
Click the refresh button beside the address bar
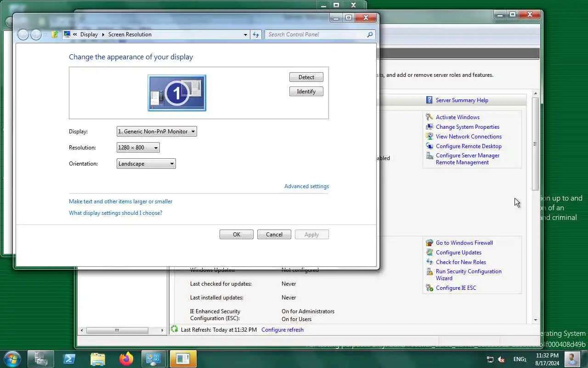pos(256,34)
